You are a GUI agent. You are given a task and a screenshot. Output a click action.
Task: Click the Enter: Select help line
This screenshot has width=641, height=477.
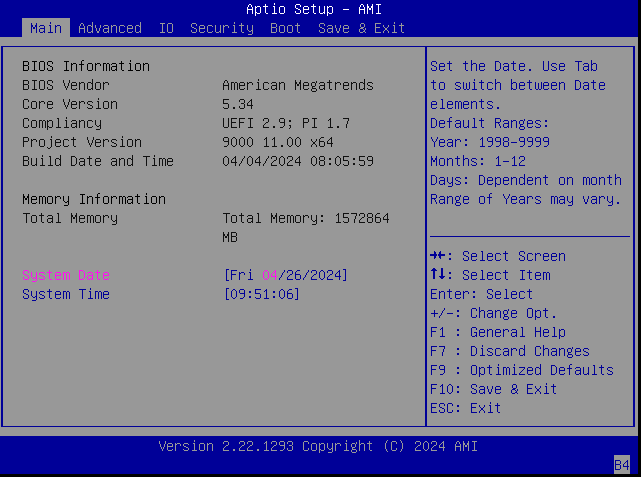coord(482,294)
